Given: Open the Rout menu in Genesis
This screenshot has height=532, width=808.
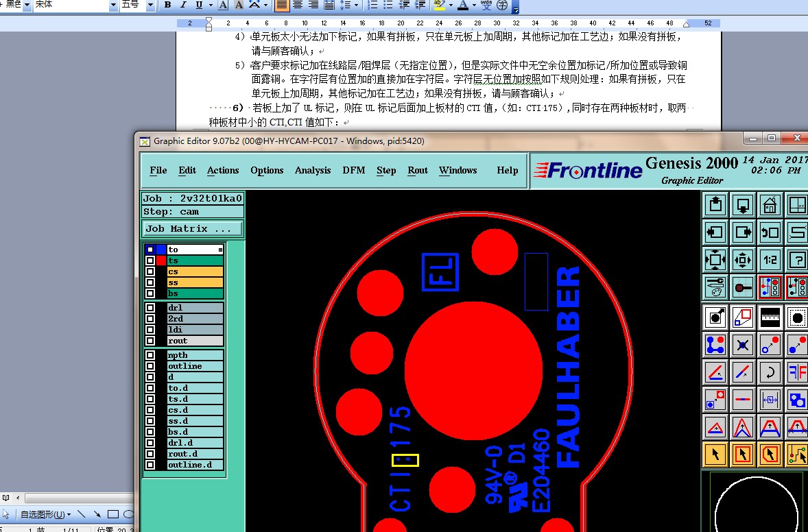Looking at the screenshot, I should click(418, 171).
